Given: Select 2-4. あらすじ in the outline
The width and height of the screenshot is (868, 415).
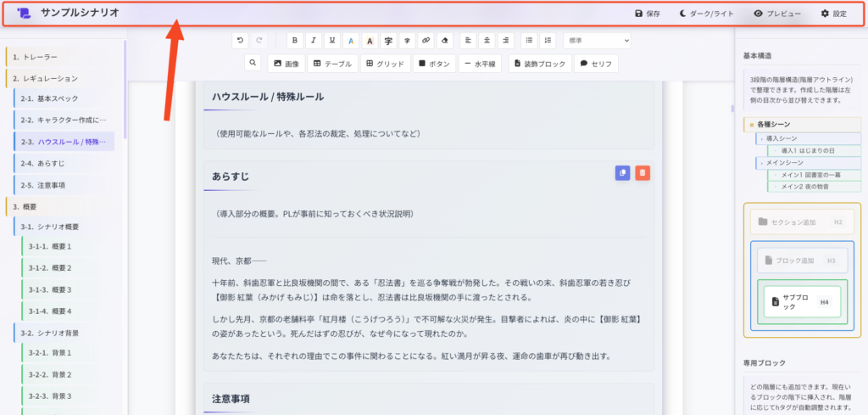Looking at the screenshot, I should pos(57,163).
